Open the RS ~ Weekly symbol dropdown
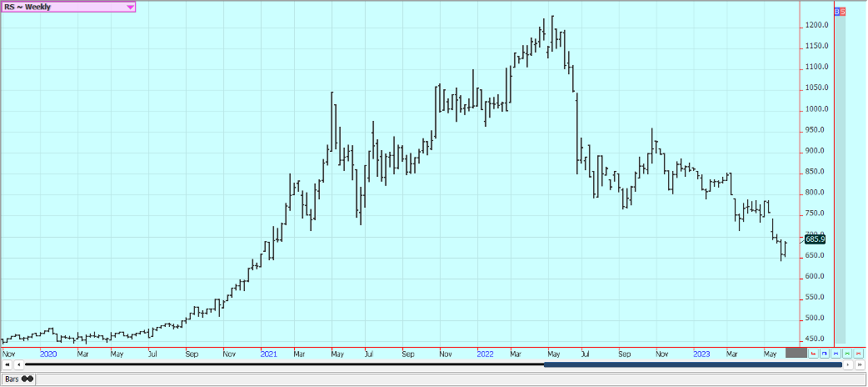 tap(68, 7)
